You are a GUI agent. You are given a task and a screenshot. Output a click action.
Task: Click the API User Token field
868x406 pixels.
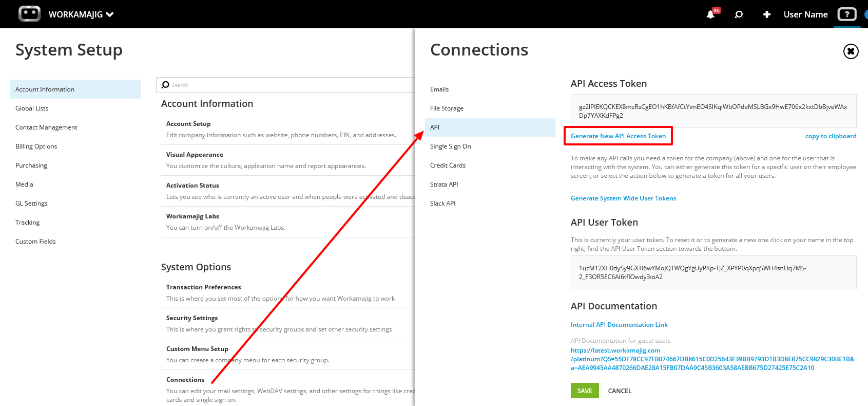713,272
